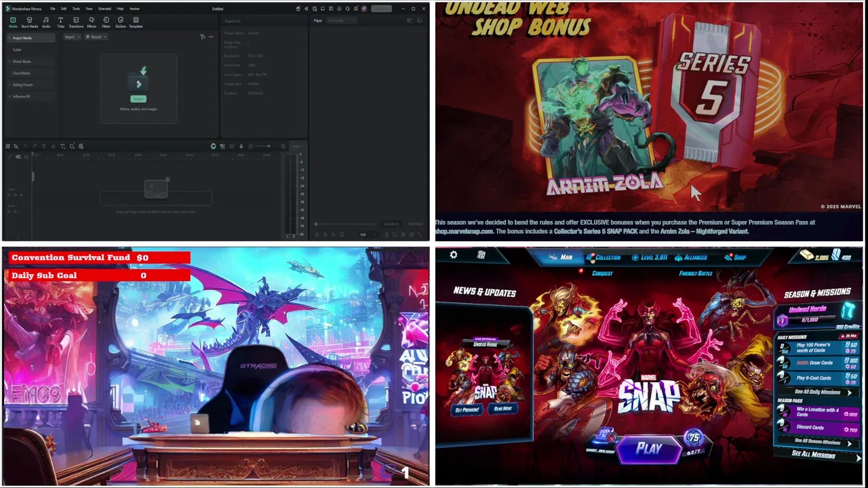Select the 'Play 6-Cost Cards' daily mission
This screenshot has height=488, width=868.
818,378
